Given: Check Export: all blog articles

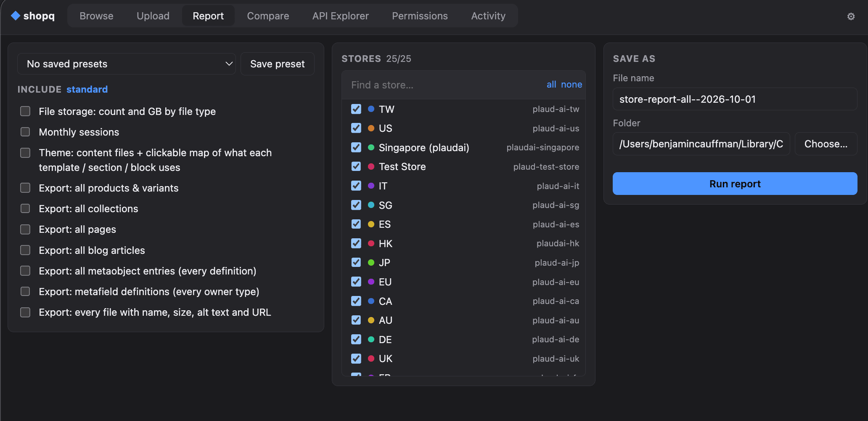Looking at the screenshot, I should pyautogui.click(x=25, y=250).
